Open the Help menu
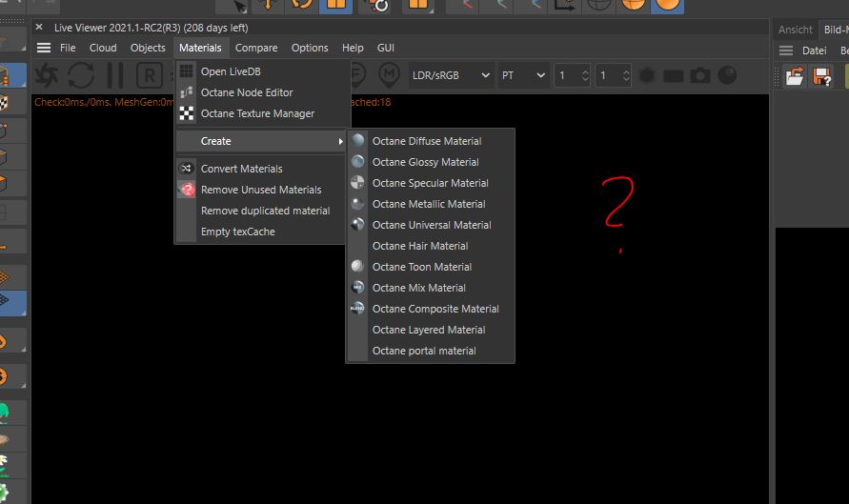The width and height of the screenshot is (849, 504). (x=353, y=48)
